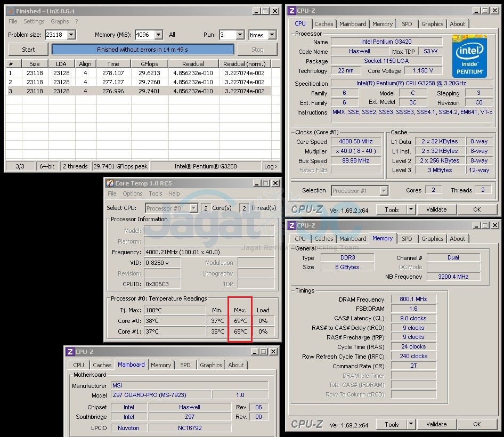Click the Log button in LinX status bar

click(x=271, y=166)
